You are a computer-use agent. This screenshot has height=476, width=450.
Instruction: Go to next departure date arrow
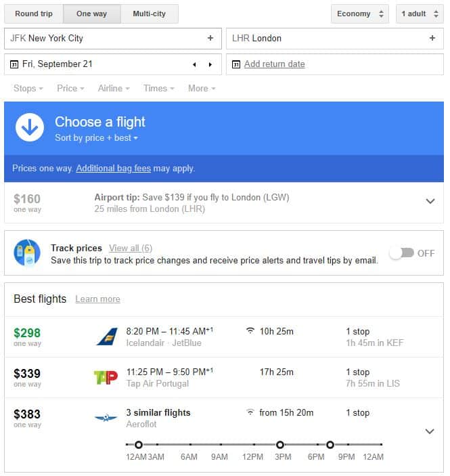pyautogui.click(x=210, y=64)
